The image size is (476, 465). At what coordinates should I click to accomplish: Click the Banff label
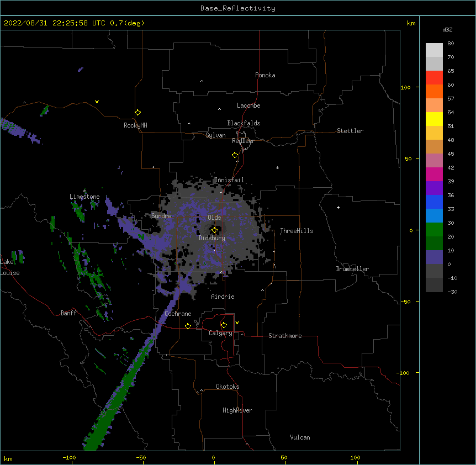68,313
